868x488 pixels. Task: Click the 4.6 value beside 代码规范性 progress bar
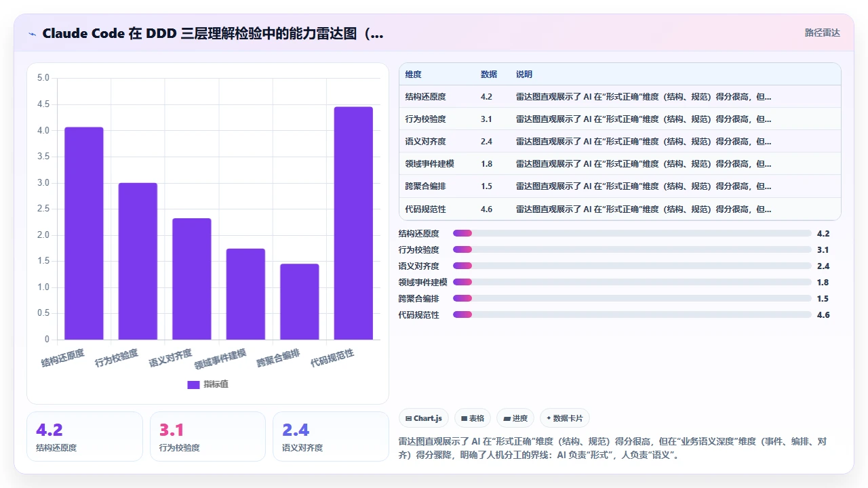click(823, 314)
